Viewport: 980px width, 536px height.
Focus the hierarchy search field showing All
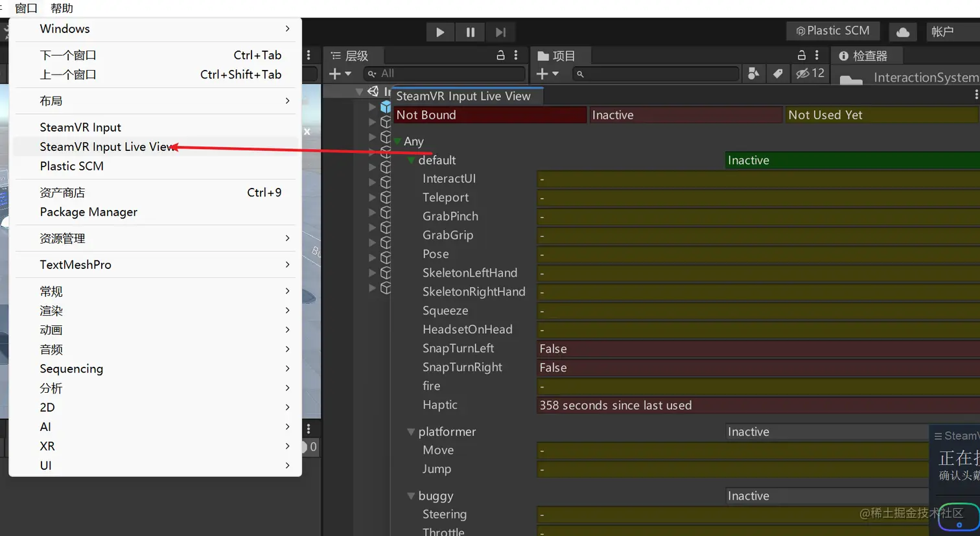pos(445,74)
